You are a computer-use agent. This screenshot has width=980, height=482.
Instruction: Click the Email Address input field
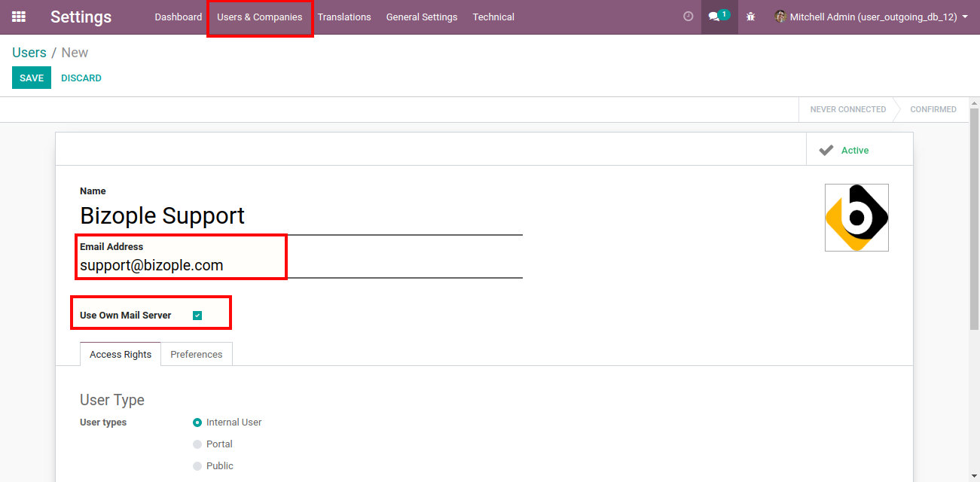301,266
